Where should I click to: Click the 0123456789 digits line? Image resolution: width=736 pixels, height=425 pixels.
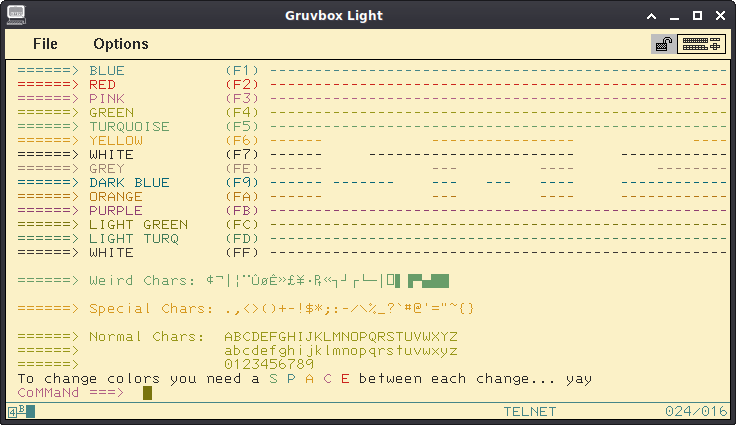(269, 364)
